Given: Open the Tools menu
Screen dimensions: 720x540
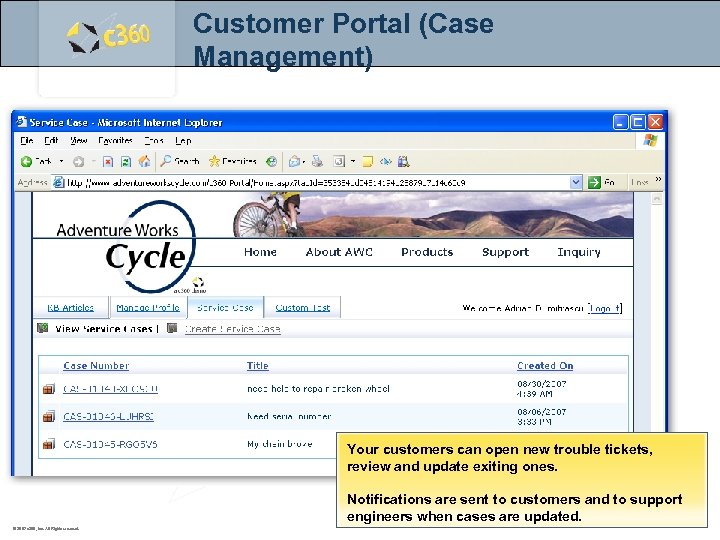Looking at the screenshot, I should (x=153, y=141).
